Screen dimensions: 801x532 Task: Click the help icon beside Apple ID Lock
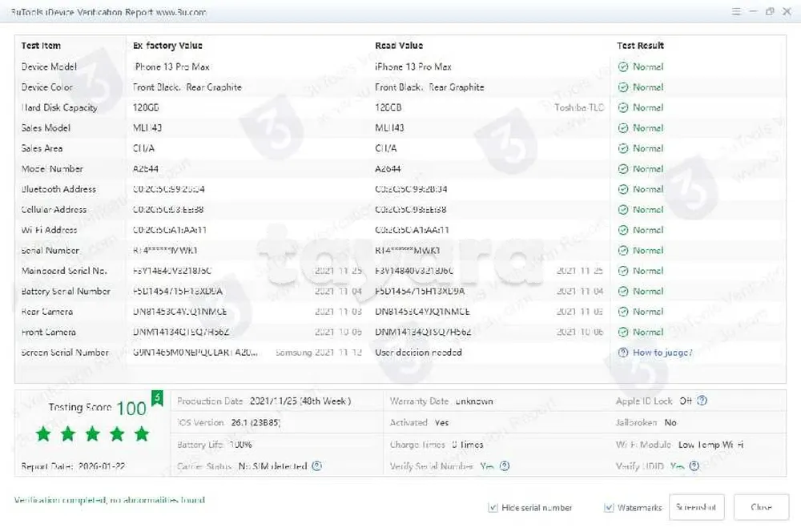point(702,401)
